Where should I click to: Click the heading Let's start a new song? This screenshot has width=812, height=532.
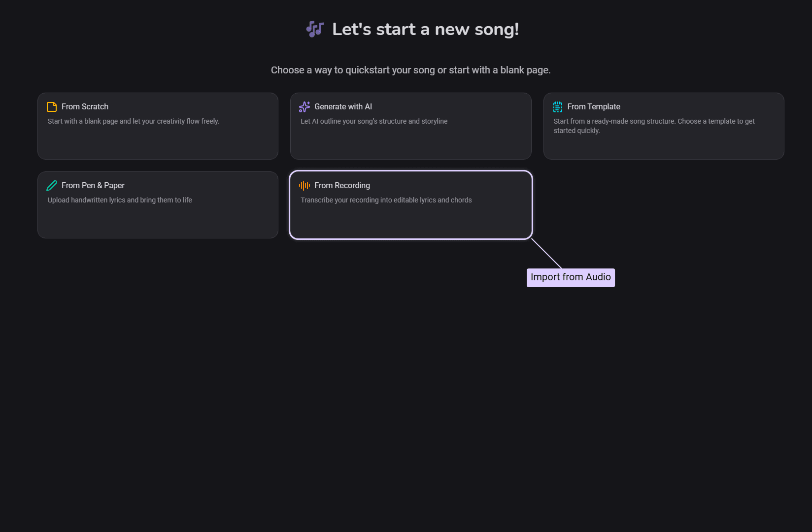tap(426, 29)
